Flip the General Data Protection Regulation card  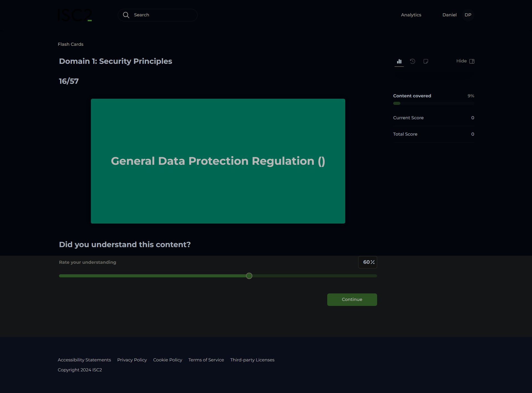218,161
